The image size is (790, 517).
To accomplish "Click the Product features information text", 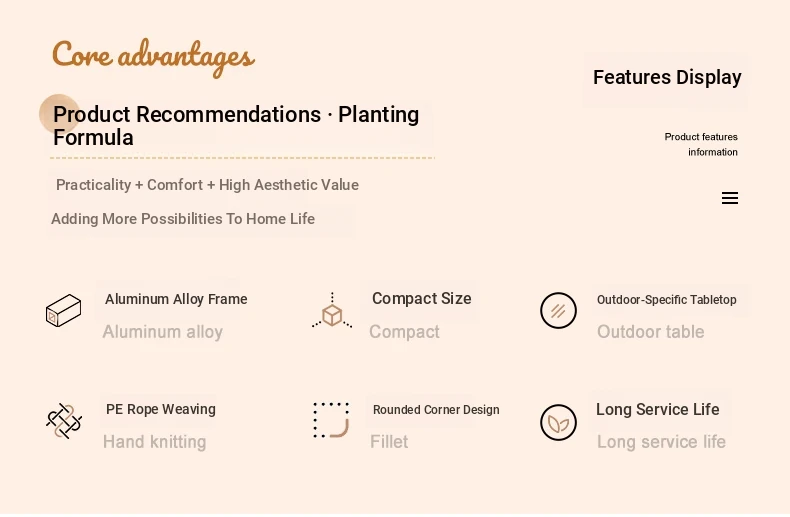I will (701, 145).
